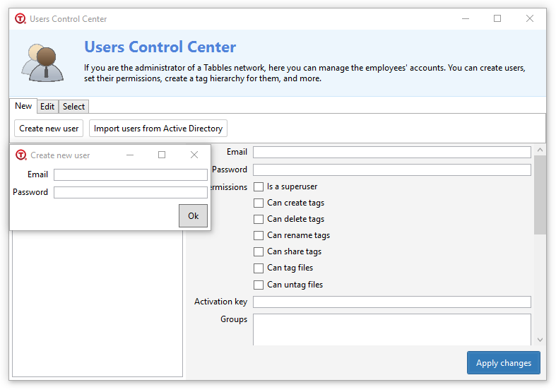Minimize the Create new user dialog

click(x=130, y=155)
